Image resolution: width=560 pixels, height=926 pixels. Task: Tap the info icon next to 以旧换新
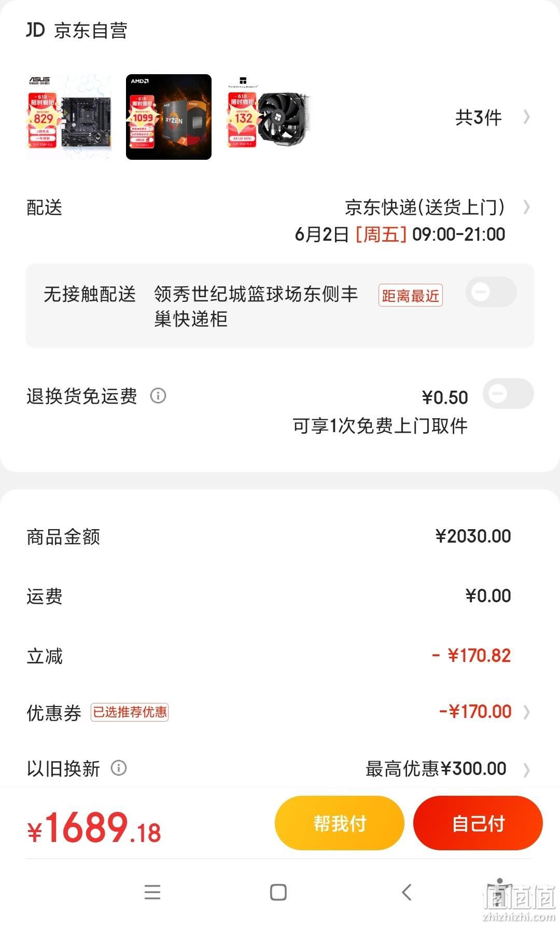coord(119,768)
